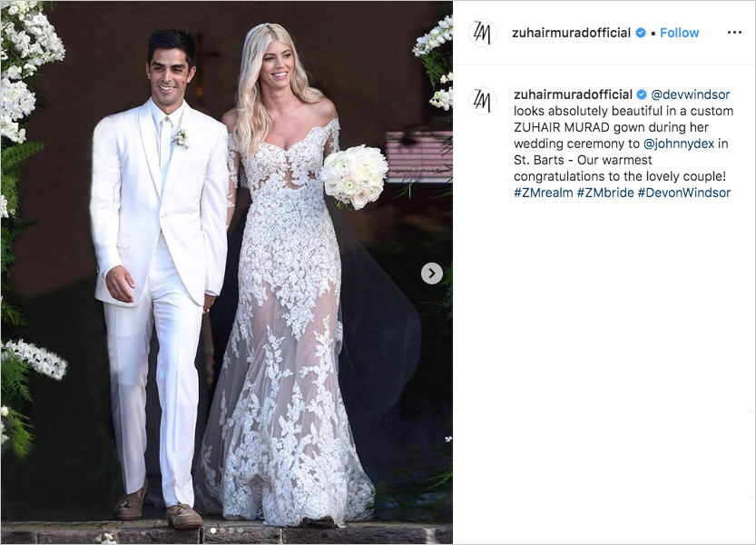Click the ZM avatar beside the caption
Screen dimensions: 756x545
click(483, 101)
